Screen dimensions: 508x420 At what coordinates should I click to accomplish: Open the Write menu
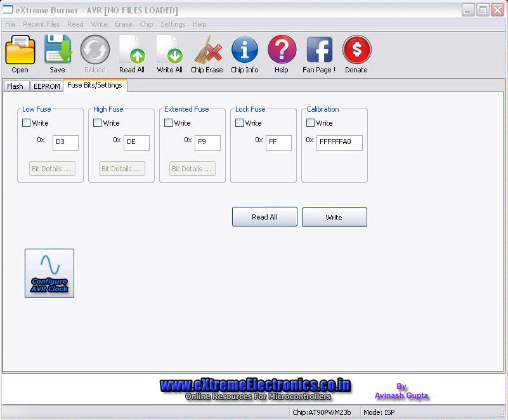[x=99, y=24]
